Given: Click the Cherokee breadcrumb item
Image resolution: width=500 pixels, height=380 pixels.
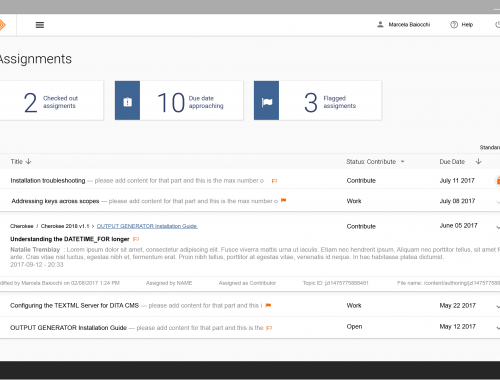Looking at the screenshot, I should pyautogui.click(x=22, y=226).
